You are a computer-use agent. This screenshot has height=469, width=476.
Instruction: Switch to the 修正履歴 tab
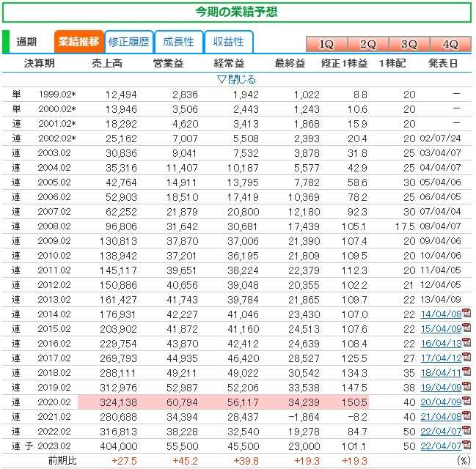128,42
